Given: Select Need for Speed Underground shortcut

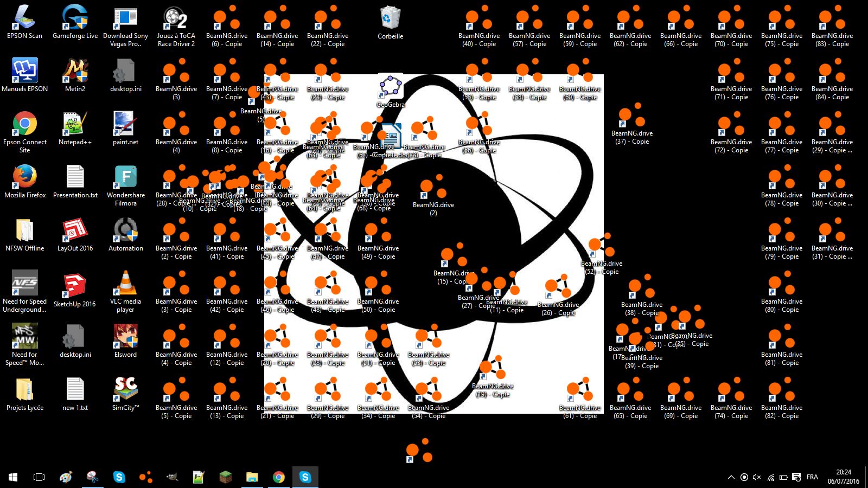Looking at the screenshot, I should [x=24, y=292].
